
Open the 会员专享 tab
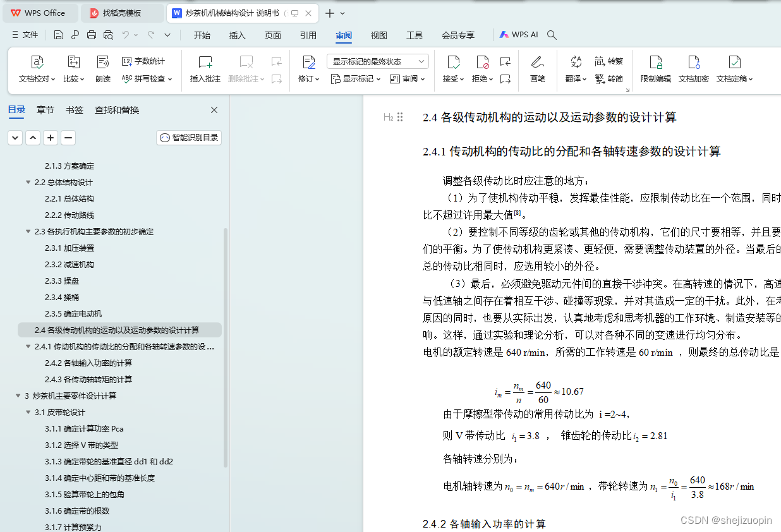click(x=458, y=35)
